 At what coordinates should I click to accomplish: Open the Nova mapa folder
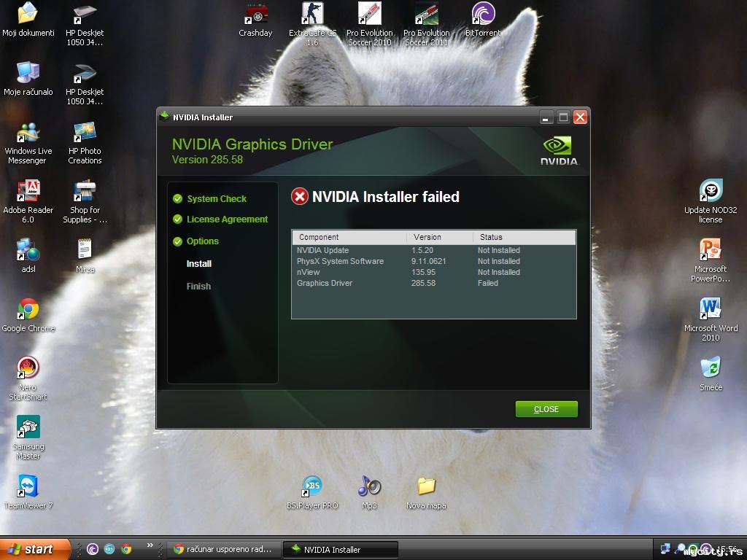coord(426,492)
